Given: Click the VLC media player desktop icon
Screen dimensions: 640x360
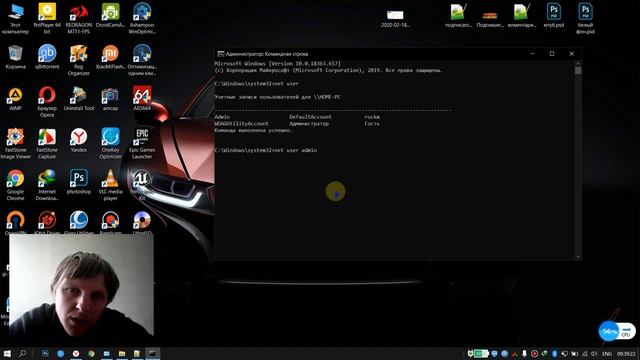Looking at the screenshot, I should (110, 185).
